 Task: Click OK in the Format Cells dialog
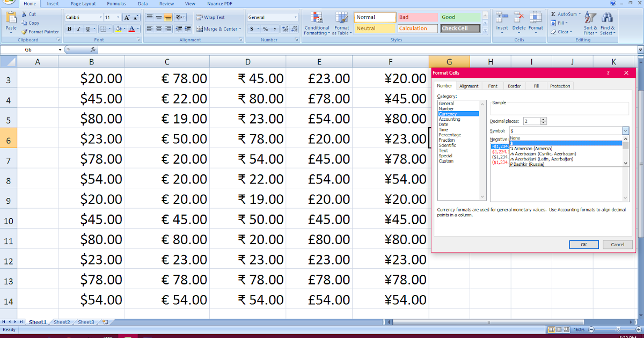584,244
